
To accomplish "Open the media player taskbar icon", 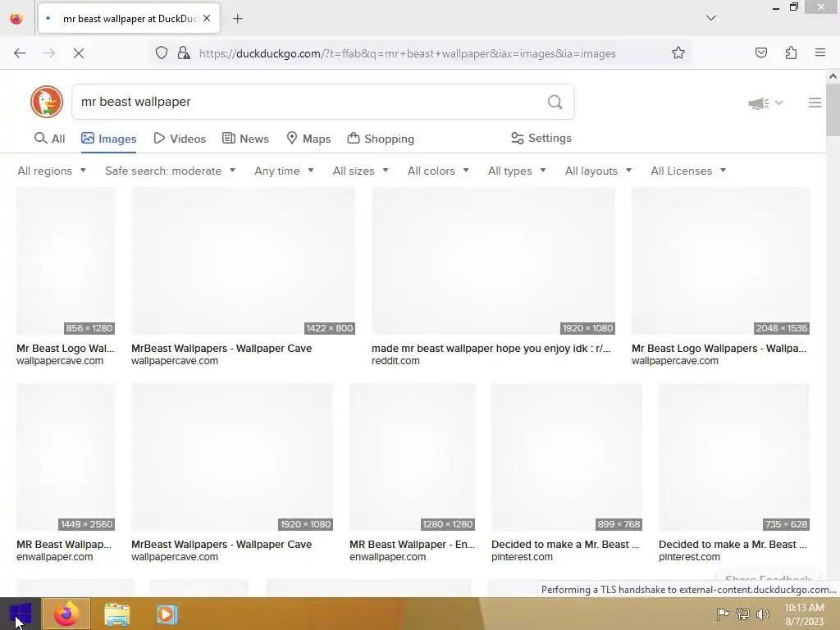I will pyautogui.click(x=167, y=614).
